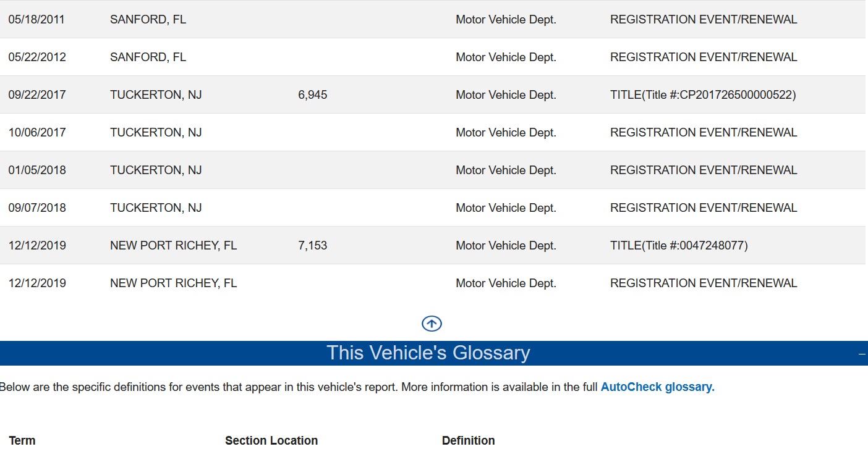Click Motor Vehicle Dept. in 05/18/2011 row
This screenshot has width=868, height=457.
coord(506,20)
